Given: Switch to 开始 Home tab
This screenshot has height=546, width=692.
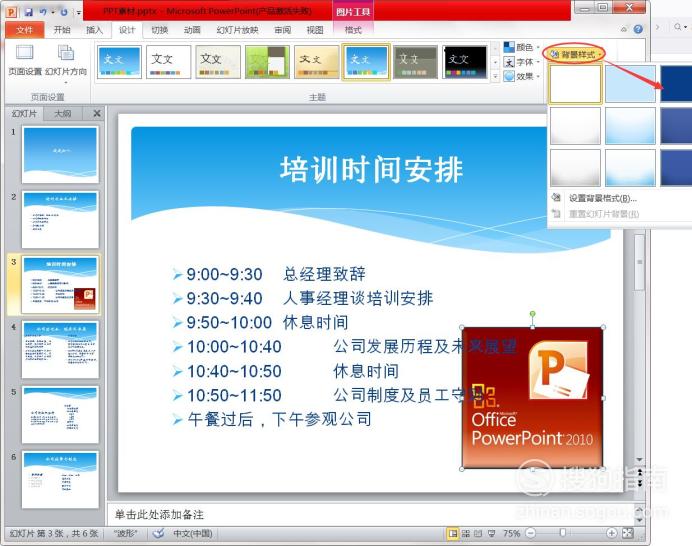Looking at the screenshot, I should 62,30.
